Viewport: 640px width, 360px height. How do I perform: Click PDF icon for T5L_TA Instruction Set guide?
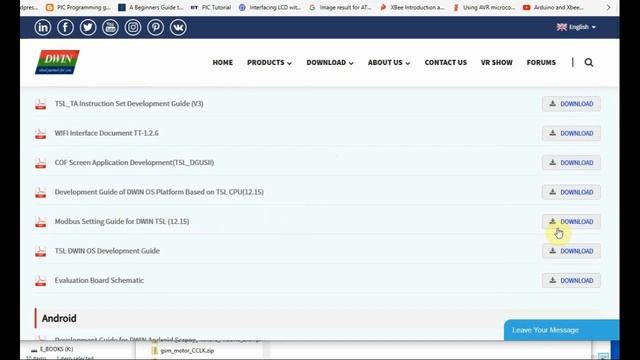40,104
